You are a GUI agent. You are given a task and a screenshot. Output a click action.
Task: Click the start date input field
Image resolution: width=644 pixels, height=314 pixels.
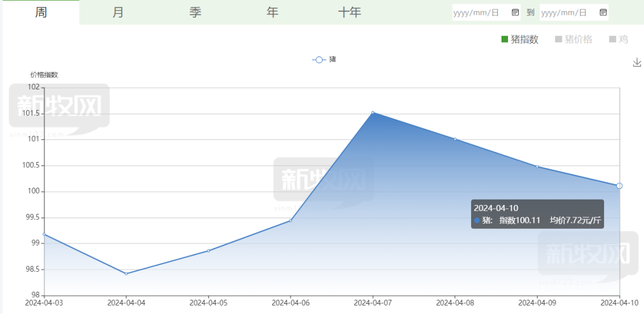[487, 13]
